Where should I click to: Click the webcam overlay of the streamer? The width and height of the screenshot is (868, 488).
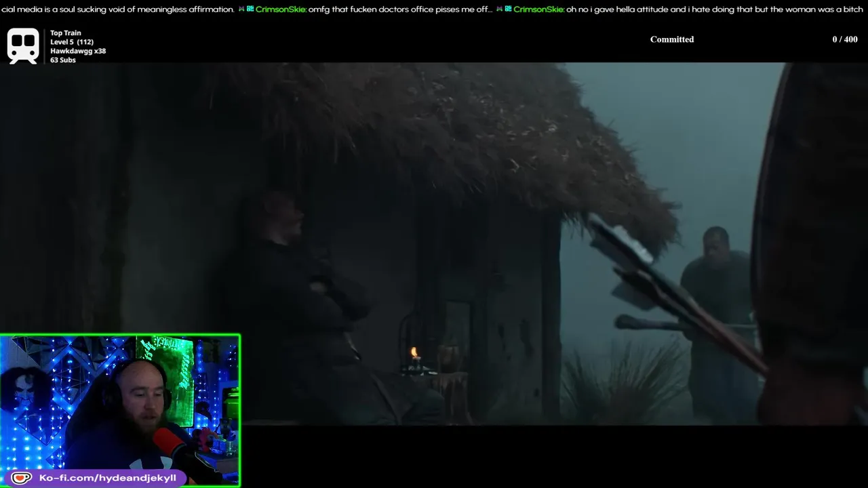click(x=120, y=410)
